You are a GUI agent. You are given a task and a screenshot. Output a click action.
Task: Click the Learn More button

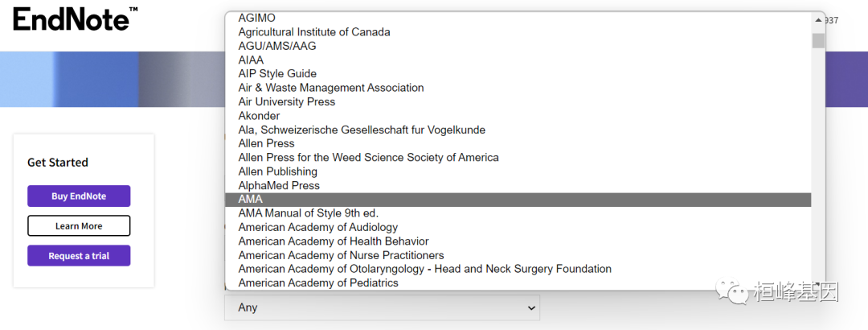coord(79,226)
